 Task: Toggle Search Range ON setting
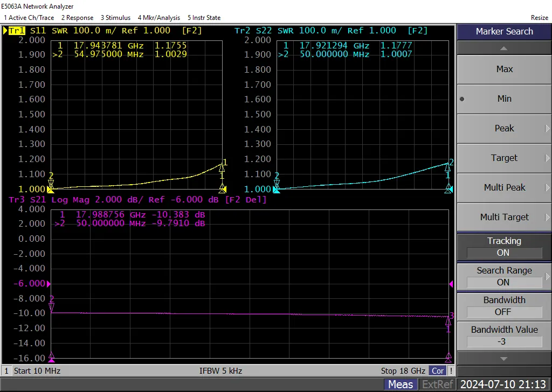click(504, 276)
